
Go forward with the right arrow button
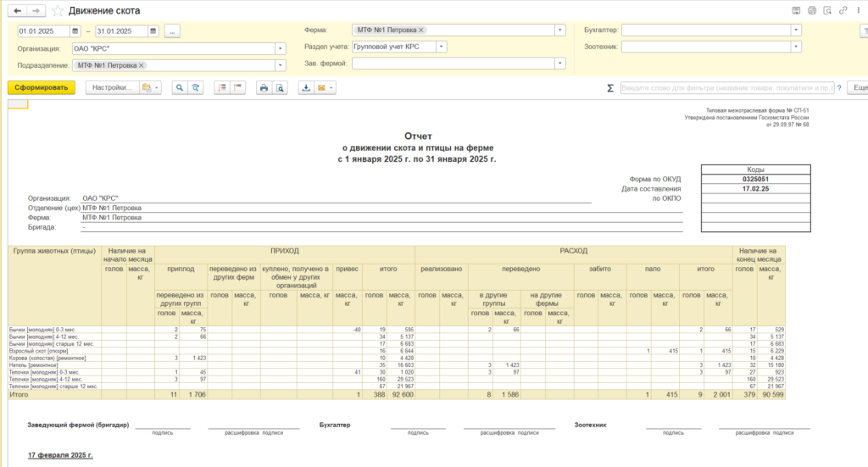[x=36, y=10]
